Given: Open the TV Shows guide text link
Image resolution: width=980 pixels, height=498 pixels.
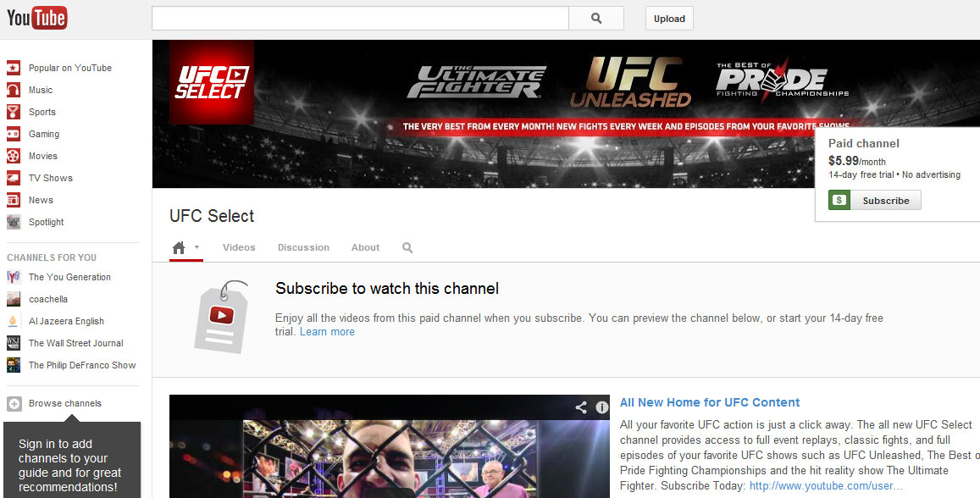Looking at the screenshot, I should click(x=51, y=178).
